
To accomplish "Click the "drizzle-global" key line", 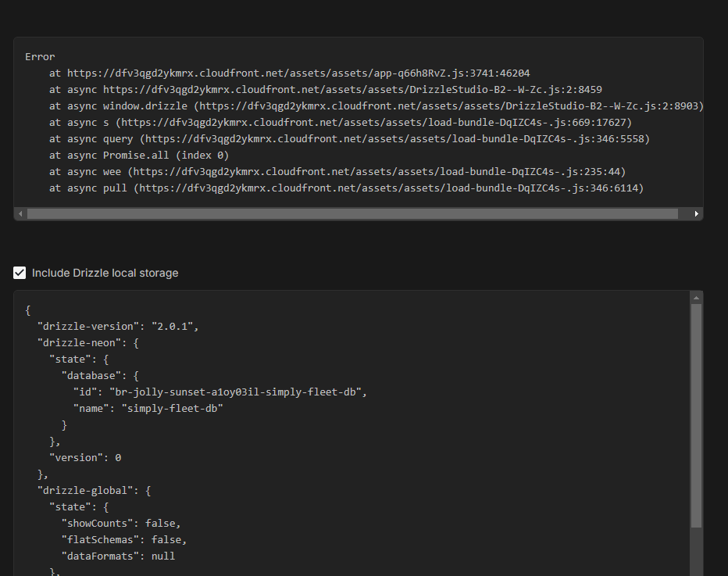I will click(x=94, y=491).
